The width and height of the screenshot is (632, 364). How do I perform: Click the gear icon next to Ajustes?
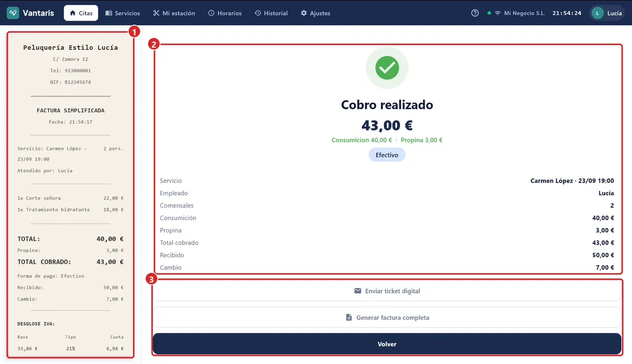pos(304,13)
